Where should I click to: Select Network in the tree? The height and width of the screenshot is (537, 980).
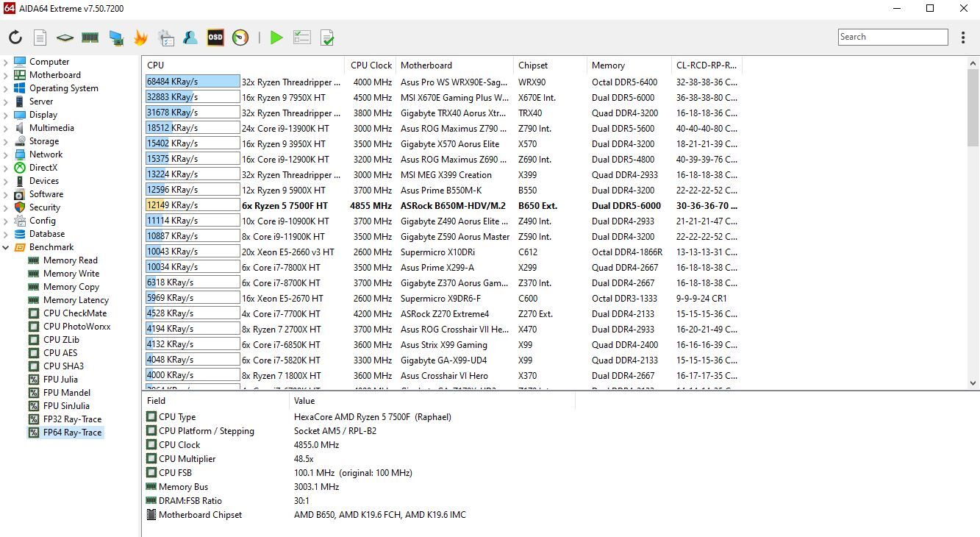(46, 154)
